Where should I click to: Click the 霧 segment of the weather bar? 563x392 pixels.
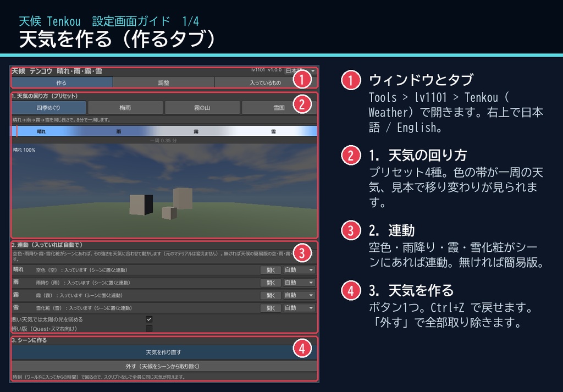tap(196, 131)
